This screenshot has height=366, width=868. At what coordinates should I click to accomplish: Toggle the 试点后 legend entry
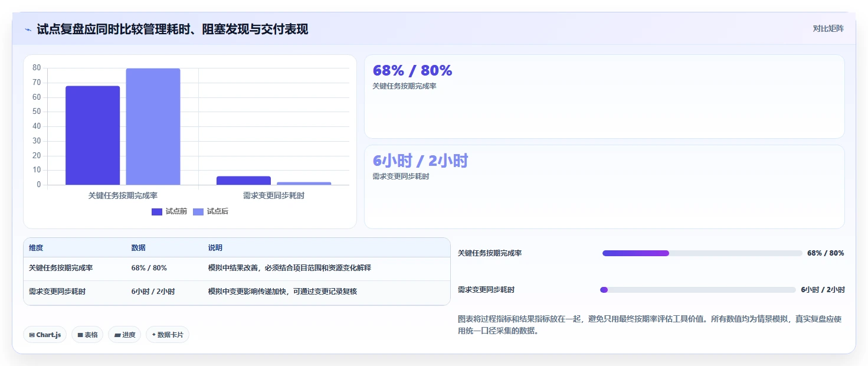(x=211, y=212)
